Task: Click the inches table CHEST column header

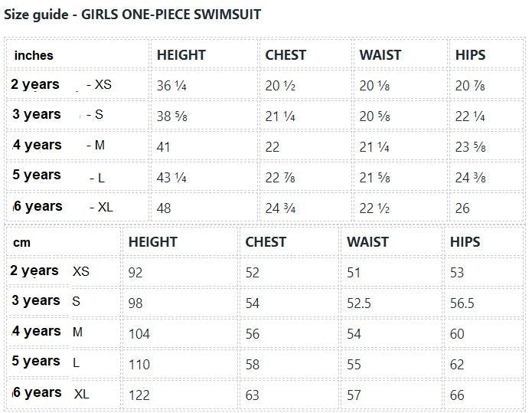Action: coord(286,55)
